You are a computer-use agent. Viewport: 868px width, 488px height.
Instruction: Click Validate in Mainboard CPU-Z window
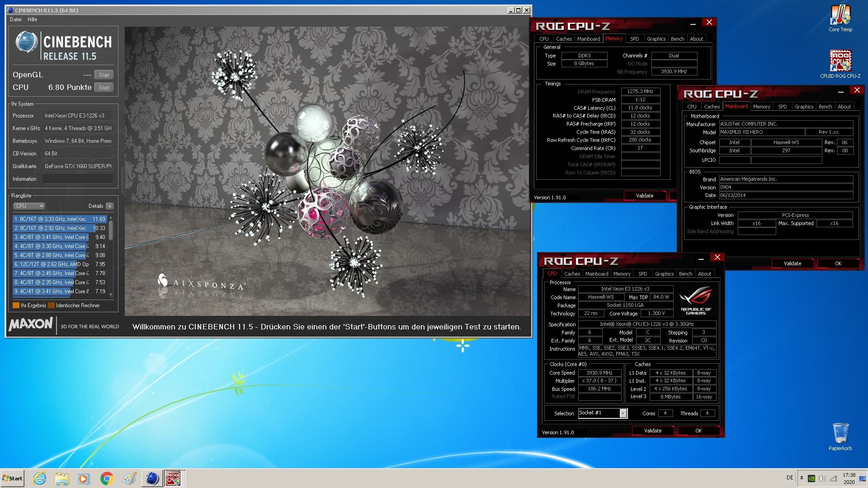click(x=793, y=263)
